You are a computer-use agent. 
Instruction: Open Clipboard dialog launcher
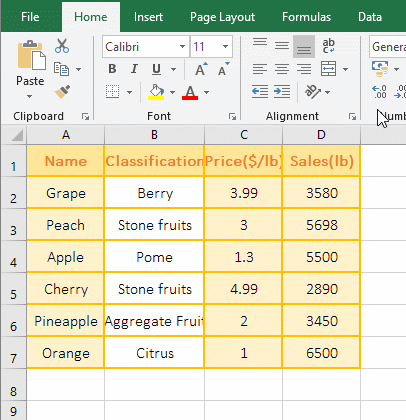tap(85, 116)
